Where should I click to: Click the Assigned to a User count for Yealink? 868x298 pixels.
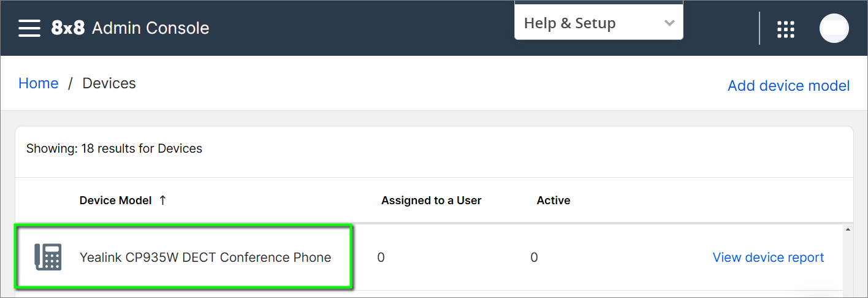381,258
